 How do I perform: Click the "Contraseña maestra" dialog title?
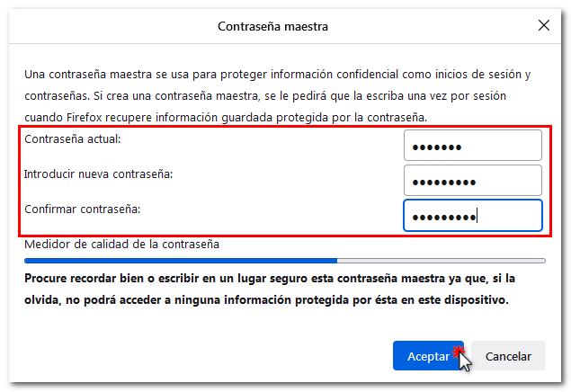273,27
